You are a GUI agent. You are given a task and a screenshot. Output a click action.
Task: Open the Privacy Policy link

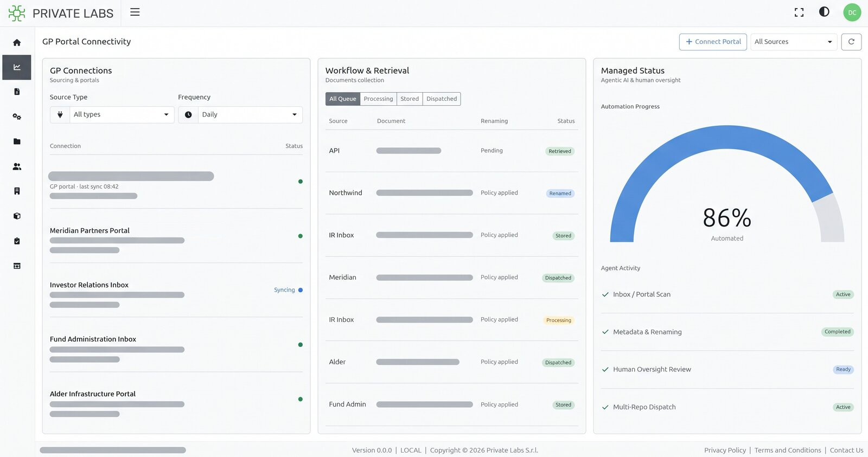(x=725, y=450)
